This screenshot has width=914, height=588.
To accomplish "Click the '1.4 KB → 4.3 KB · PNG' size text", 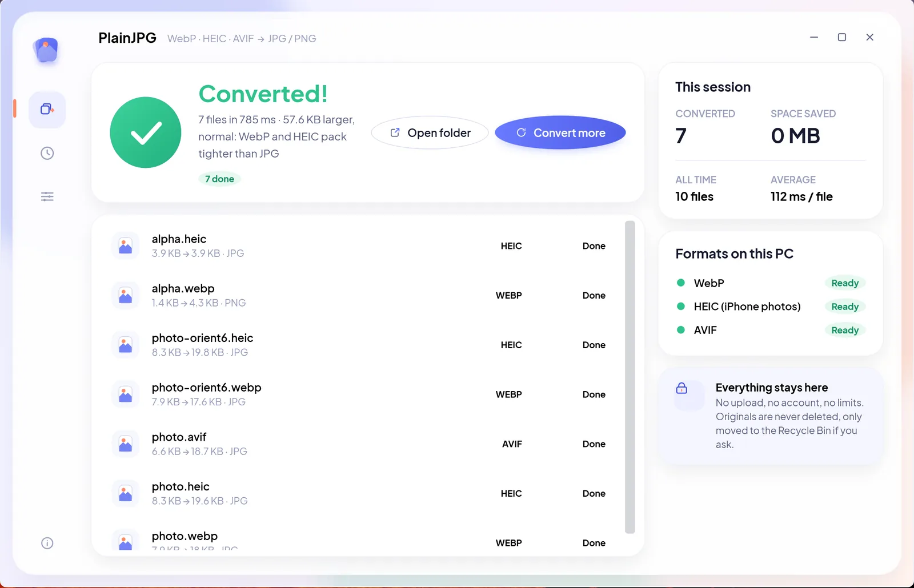I will tap(199, 303).
